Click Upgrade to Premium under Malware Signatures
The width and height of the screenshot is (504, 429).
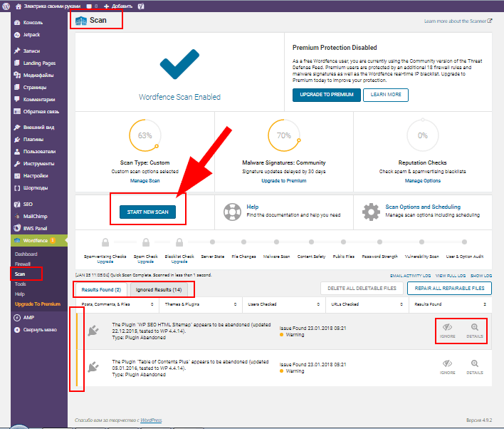click(x=284, y=181)
